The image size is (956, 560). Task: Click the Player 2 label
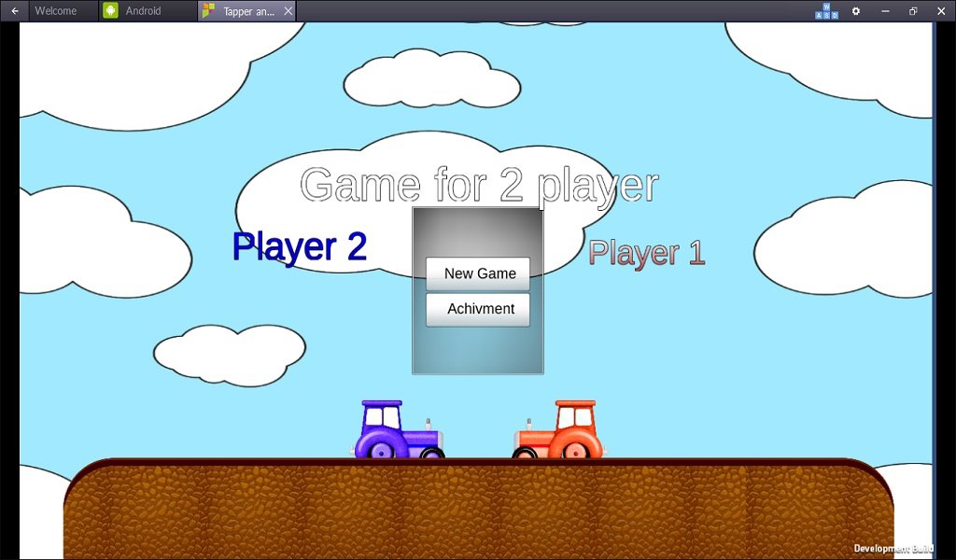coord(300,246)
